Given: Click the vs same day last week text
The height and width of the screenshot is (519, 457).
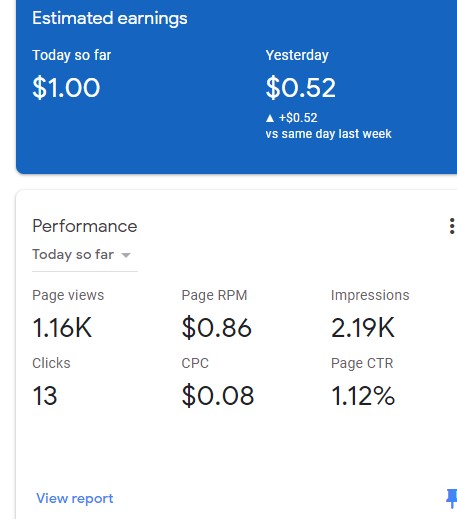Looking at the screenshot, I should point(328,134).
